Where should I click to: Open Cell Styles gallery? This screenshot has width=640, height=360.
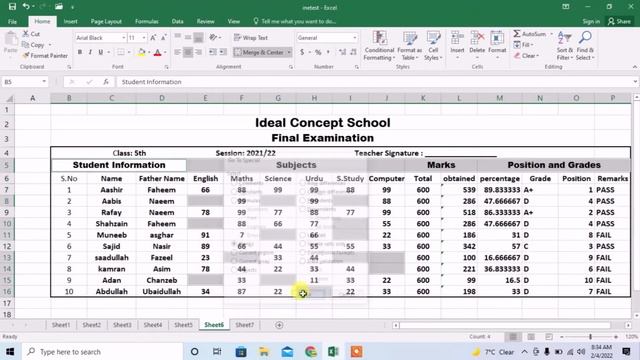(x=433, y=46)
